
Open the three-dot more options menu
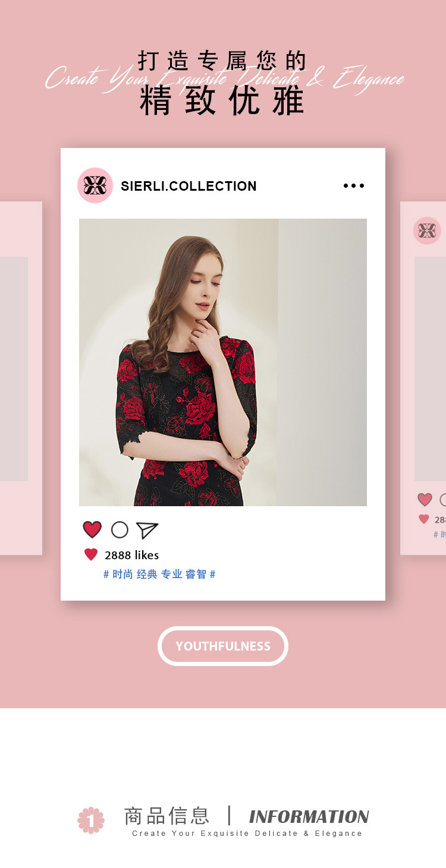pos(354,186)
